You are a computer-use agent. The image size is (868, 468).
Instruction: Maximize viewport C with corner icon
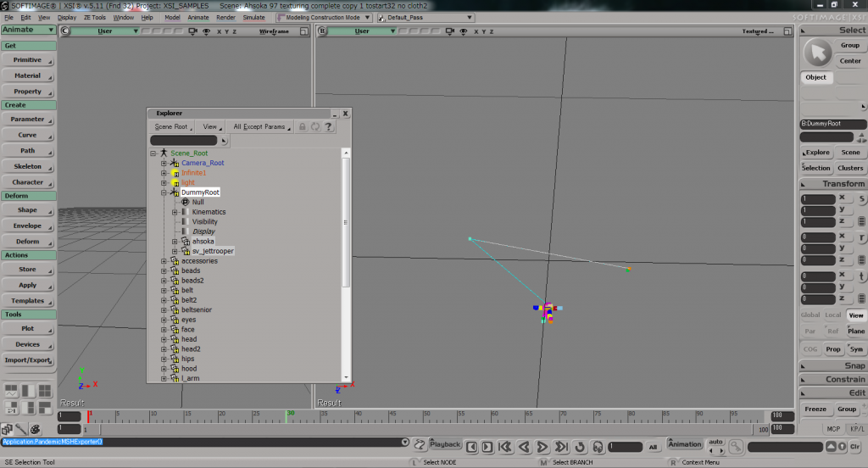[304, 31]
